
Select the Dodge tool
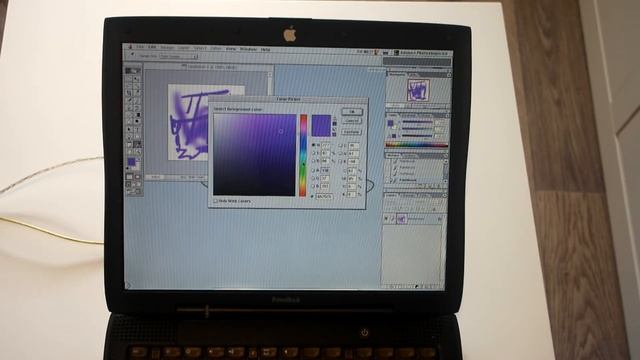click(x=137, y=122)
